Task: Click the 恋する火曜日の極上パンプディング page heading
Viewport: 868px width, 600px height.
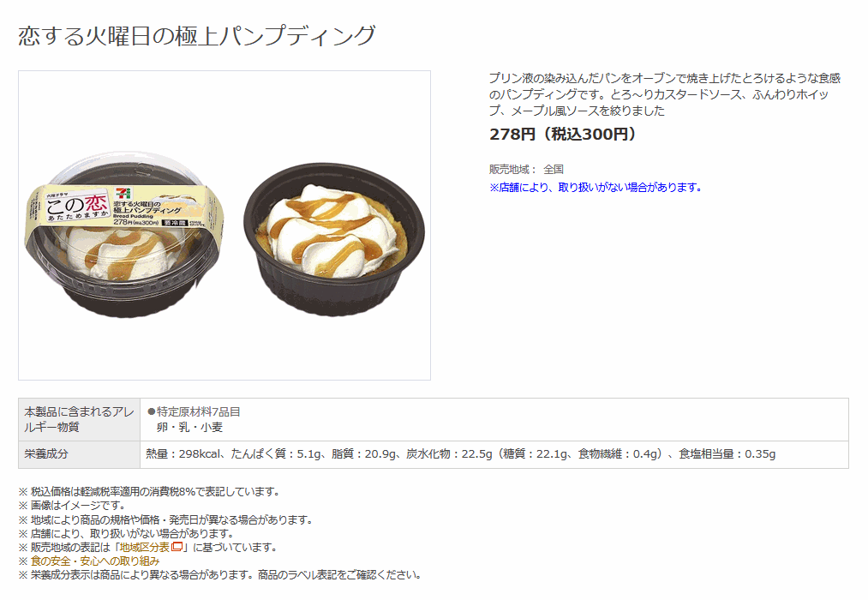Action: (196, 35)
